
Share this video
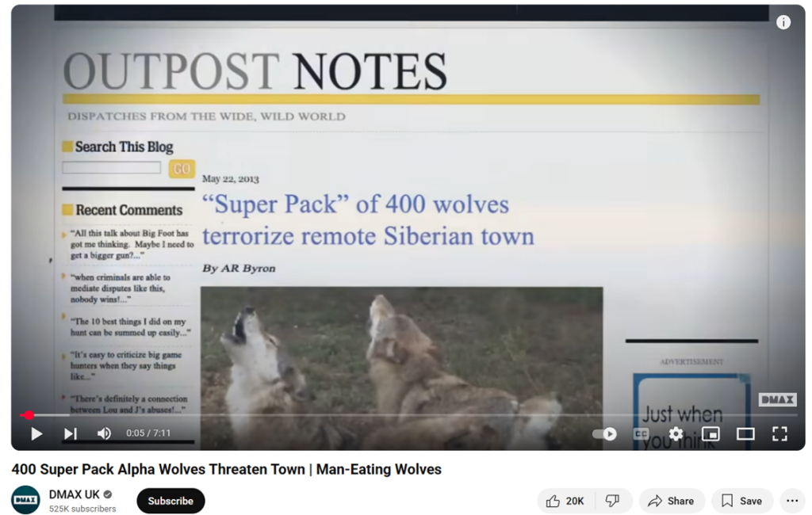click(x=672, y=501)
